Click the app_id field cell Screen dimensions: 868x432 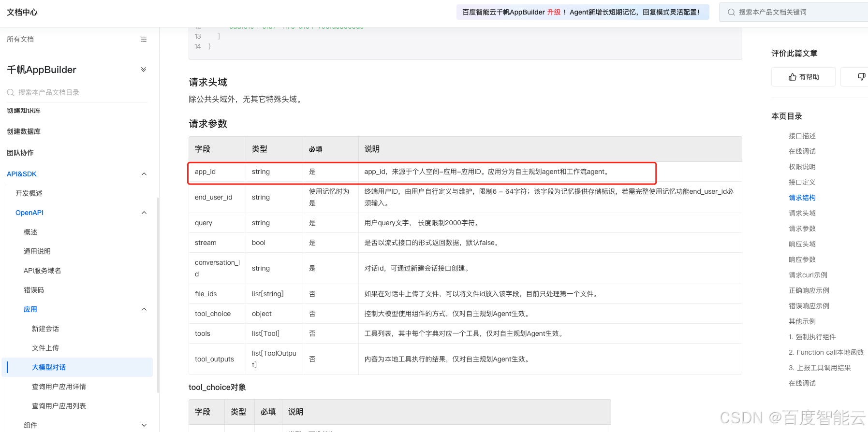click(217, 172)
